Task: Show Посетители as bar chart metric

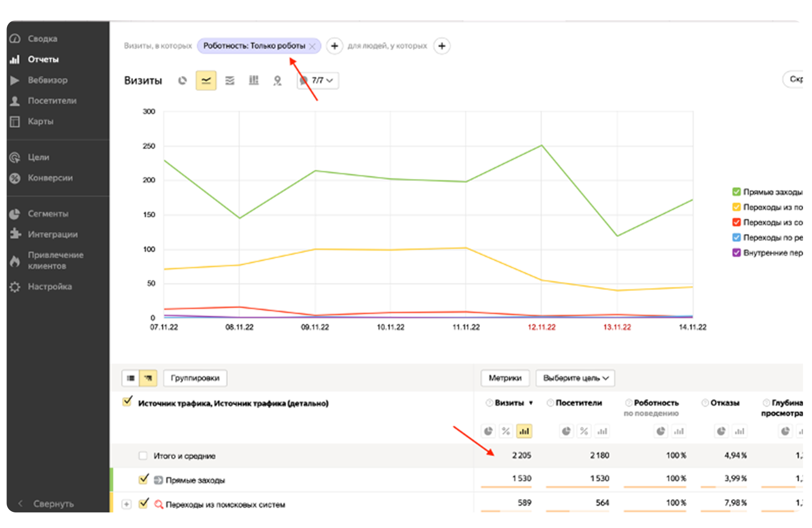Action: [602, 431]
